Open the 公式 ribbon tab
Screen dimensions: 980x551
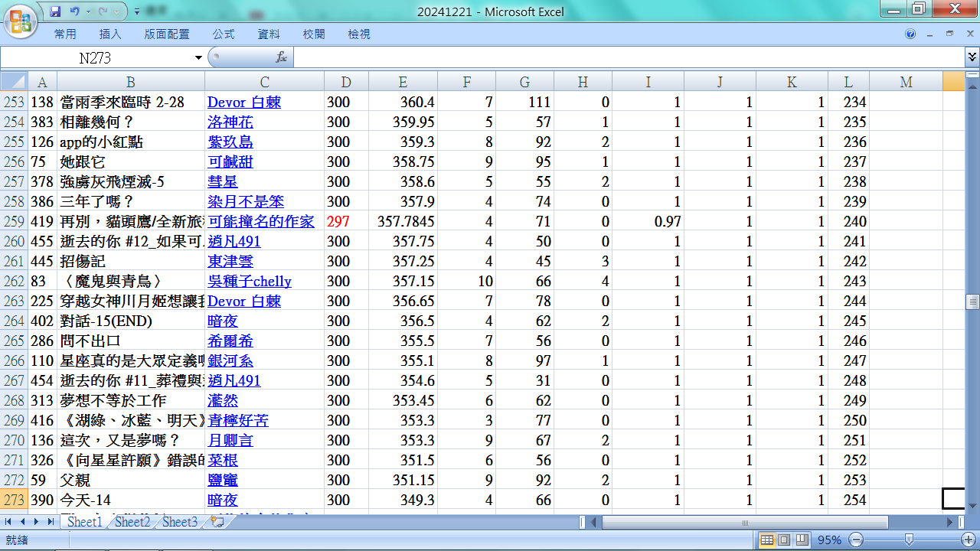224,34
